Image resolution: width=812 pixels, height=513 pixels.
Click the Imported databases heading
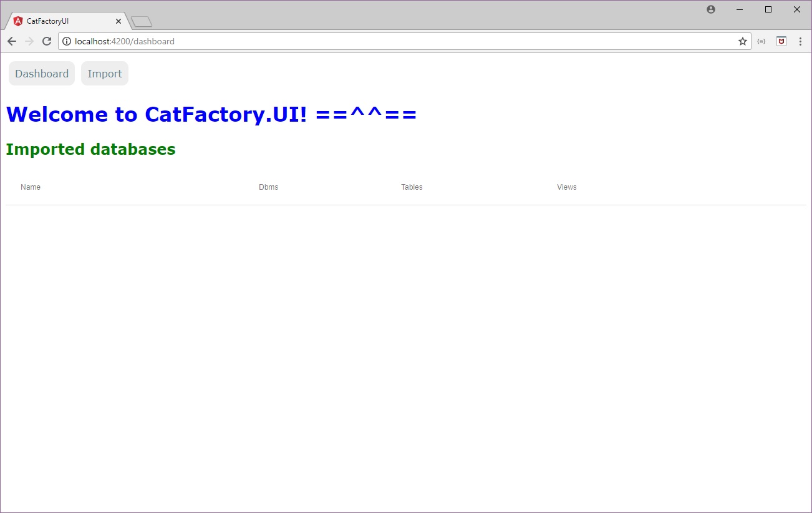click(91, 149)
